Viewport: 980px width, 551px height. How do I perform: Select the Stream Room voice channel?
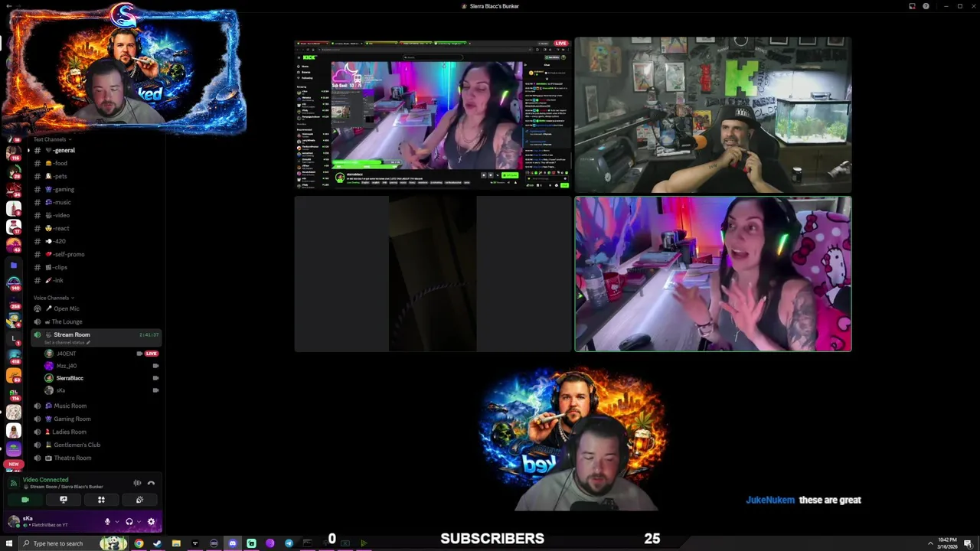point(96,337)
